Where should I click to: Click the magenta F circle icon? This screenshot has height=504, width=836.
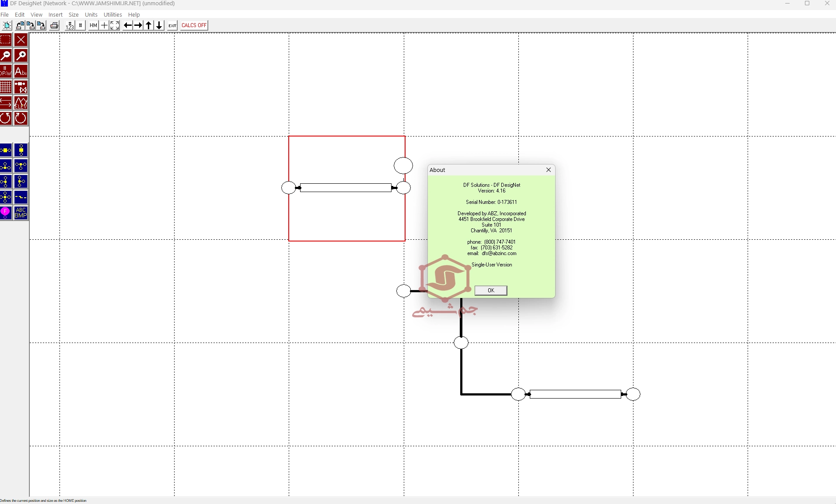coord(6,213)
